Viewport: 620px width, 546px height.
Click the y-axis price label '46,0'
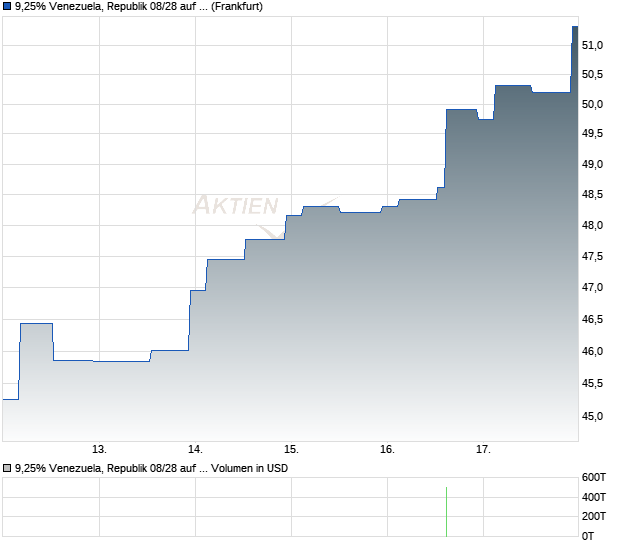pyautogui.click(x=592, y=351)
